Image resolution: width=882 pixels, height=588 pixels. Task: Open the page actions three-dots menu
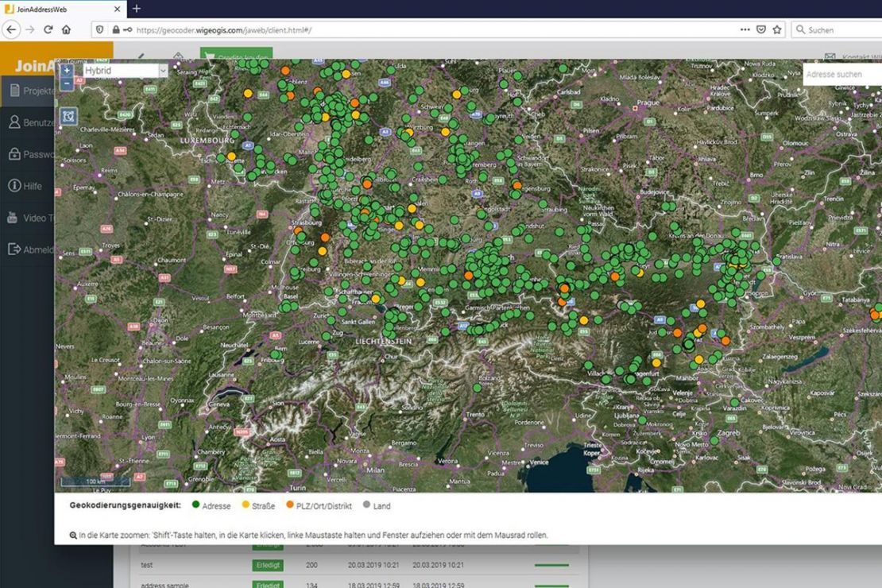point(745,30)
